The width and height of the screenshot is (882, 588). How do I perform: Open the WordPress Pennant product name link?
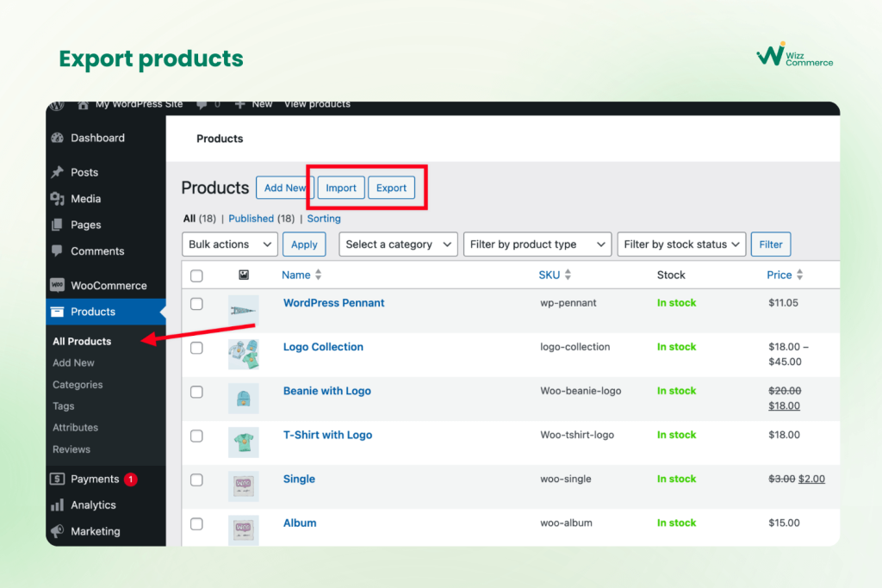(x=333, y=302)
